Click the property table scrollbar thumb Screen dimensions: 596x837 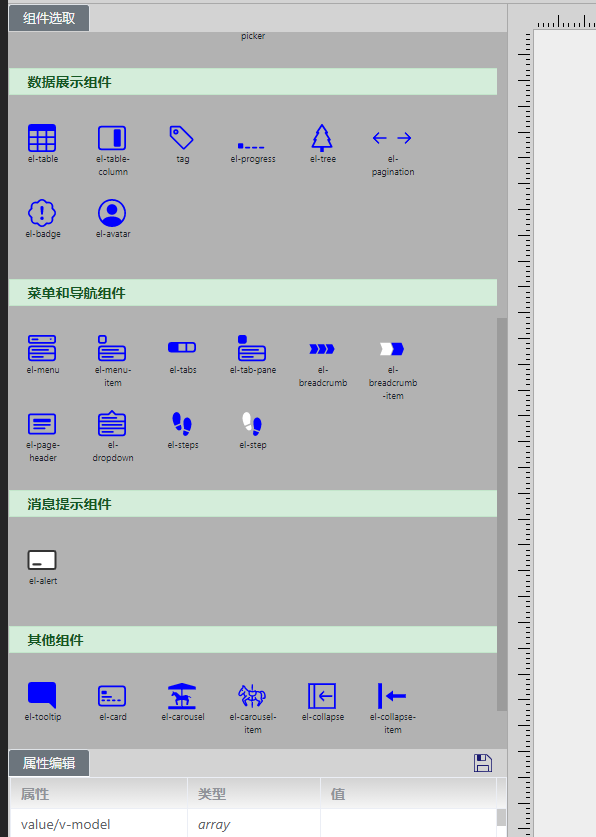pyautogui.click(x=501, y=817)
